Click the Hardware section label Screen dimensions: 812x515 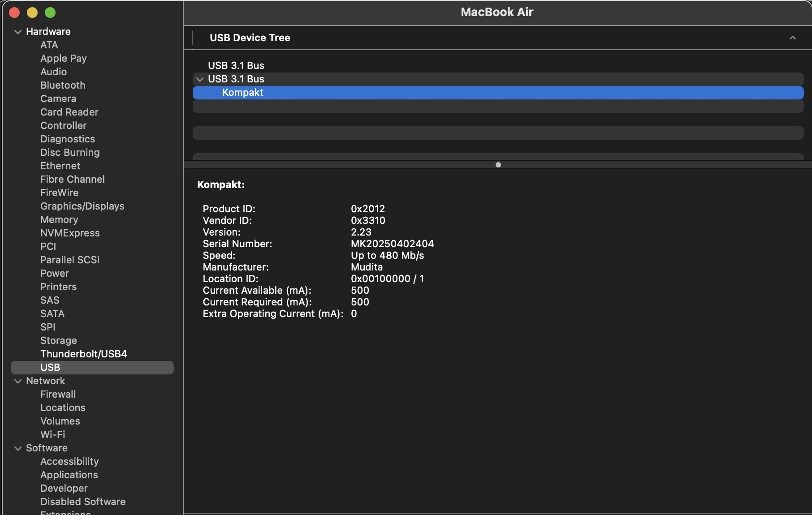(x=48, y=31)
